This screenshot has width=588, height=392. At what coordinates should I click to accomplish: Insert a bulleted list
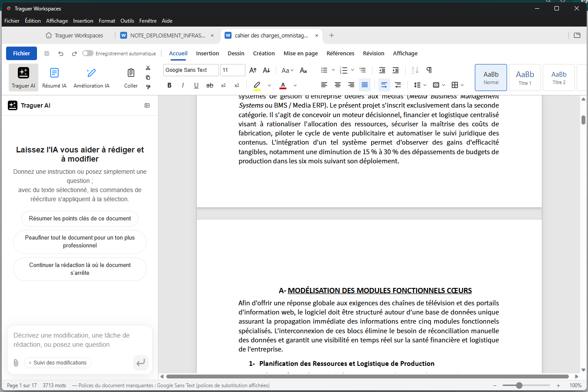(x=324, y=70)
